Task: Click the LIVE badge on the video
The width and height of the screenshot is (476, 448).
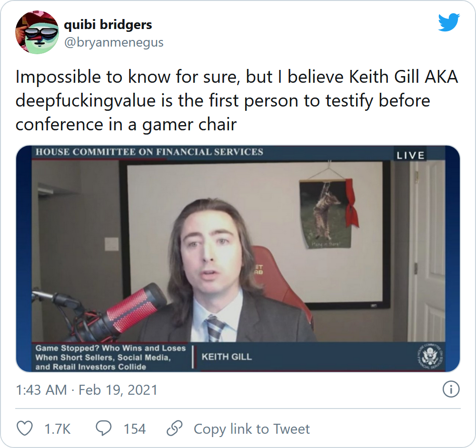Action: 410,156
